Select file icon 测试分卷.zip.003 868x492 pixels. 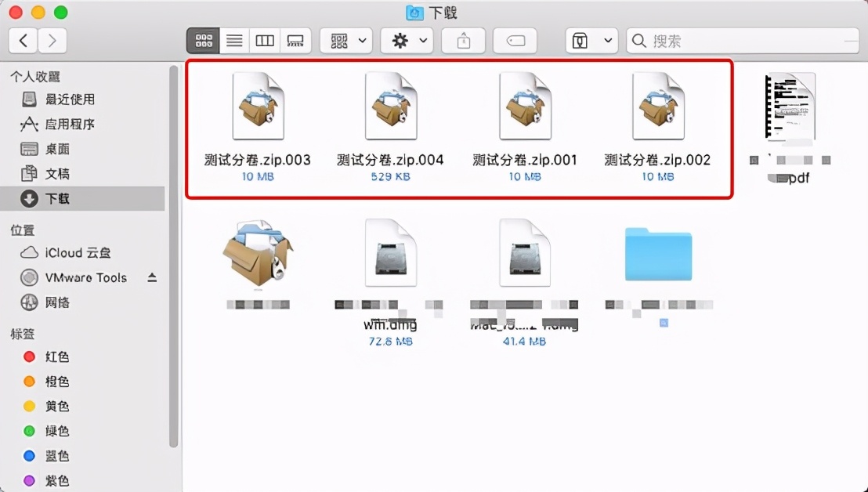[x=258, y=106]
